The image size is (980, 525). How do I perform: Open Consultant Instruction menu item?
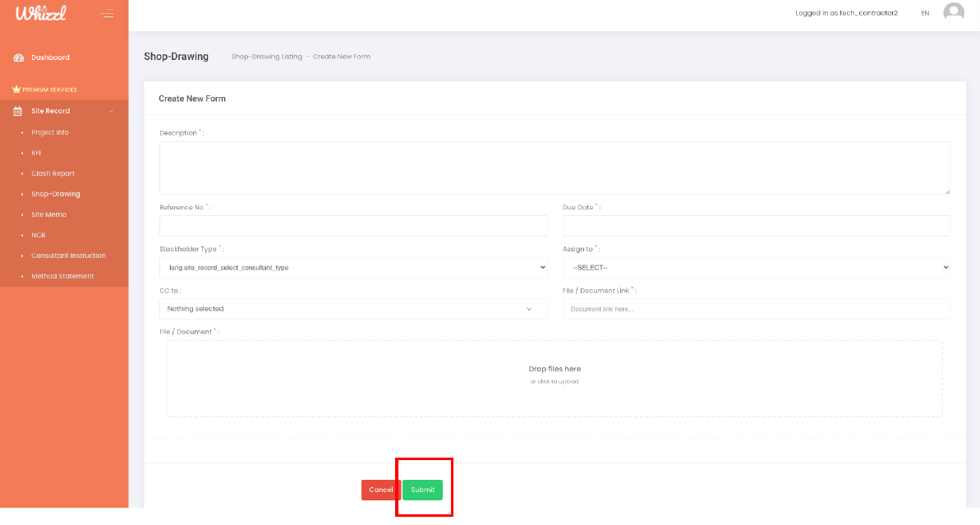click(68, 256)
